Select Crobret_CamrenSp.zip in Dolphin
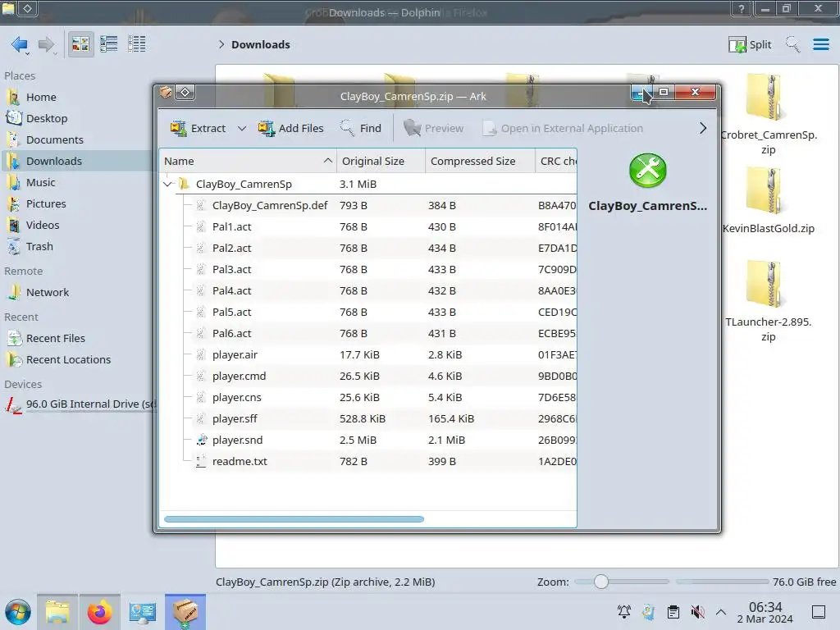Image resolution: width=840 pixels, height=630 pixels. (x=768, y=115)
